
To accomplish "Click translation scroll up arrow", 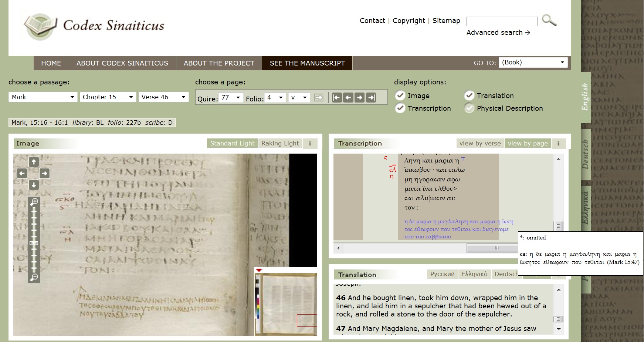I will click(558, 289).
